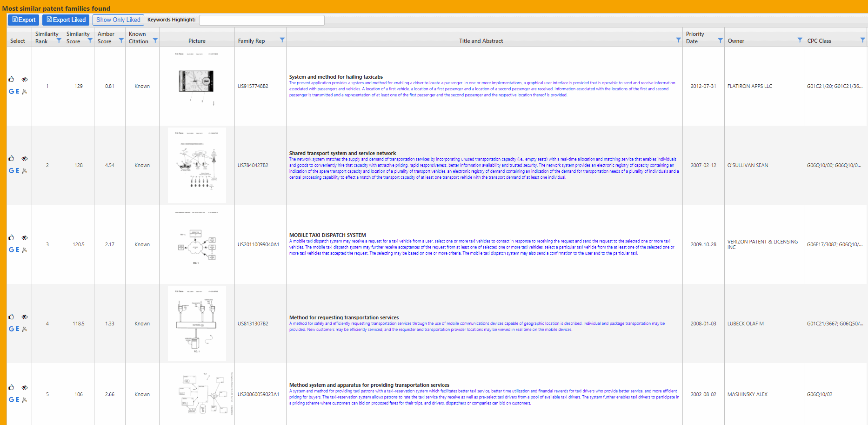This screenshot has width=868, height=425.
Task: Select family rep US20060059023A1 text
Action: 258,394
